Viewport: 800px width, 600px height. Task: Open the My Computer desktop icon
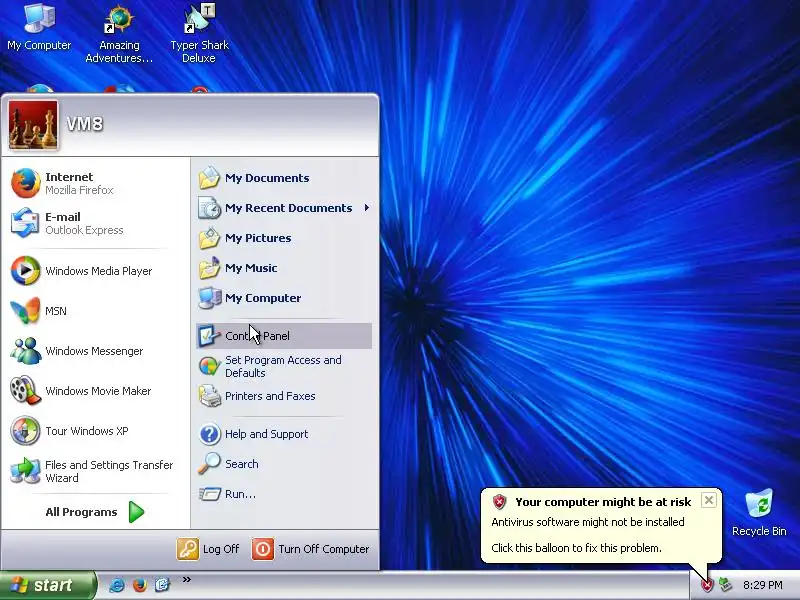tap(39, 27)
